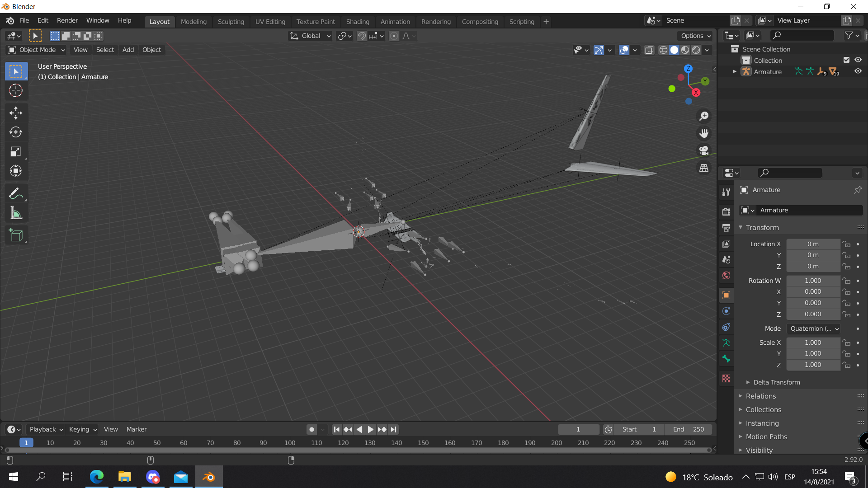Open the World Properties tab

pyautogui.click(x=726, y=276)
